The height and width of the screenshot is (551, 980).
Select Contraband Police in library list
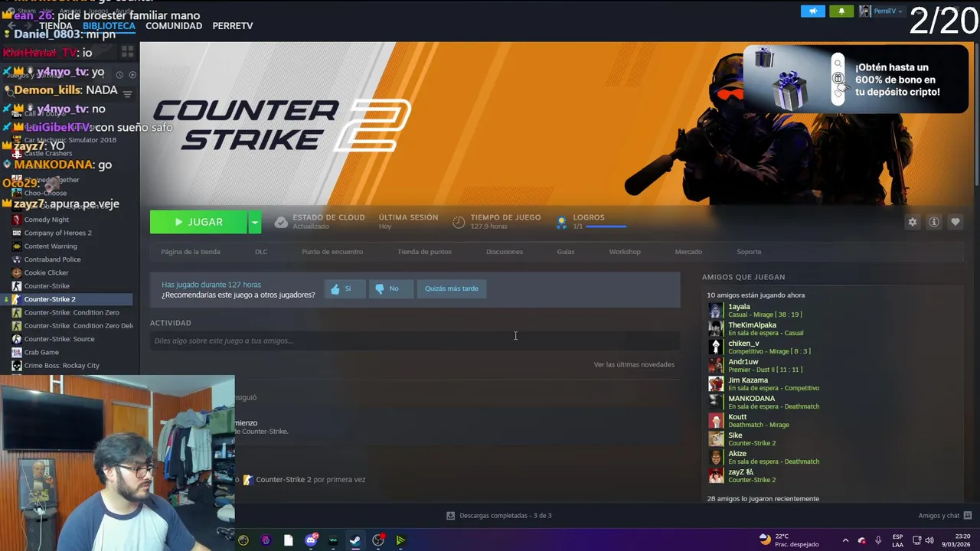[52, 259]
